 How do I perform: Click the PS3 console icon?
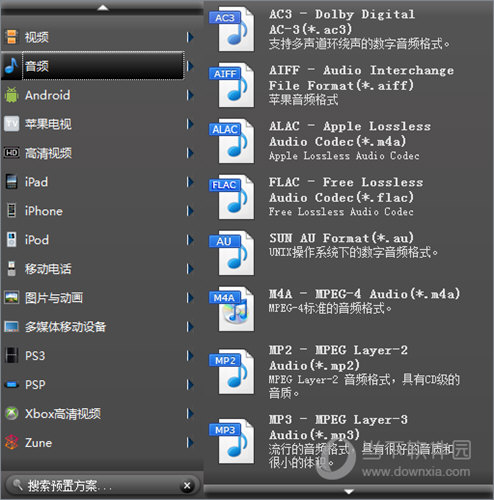[11, 355]
